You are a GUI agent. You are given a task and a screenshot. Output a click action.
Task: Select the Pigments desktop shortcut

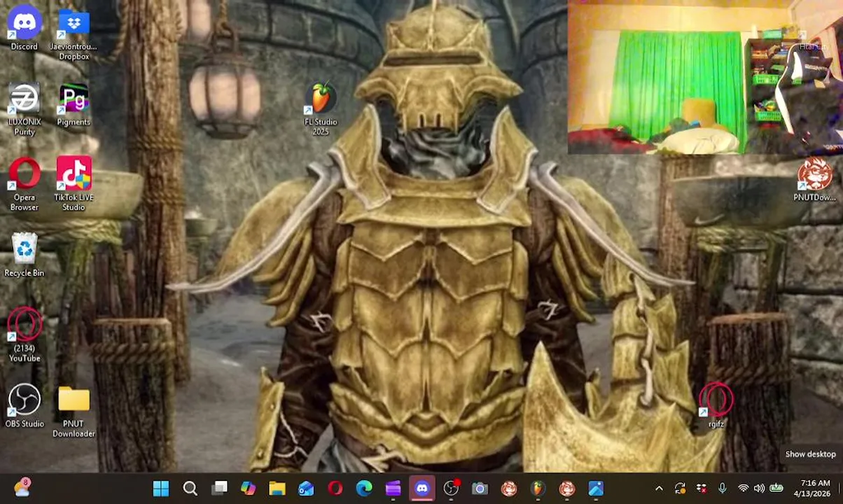click(x=74, y=105)
